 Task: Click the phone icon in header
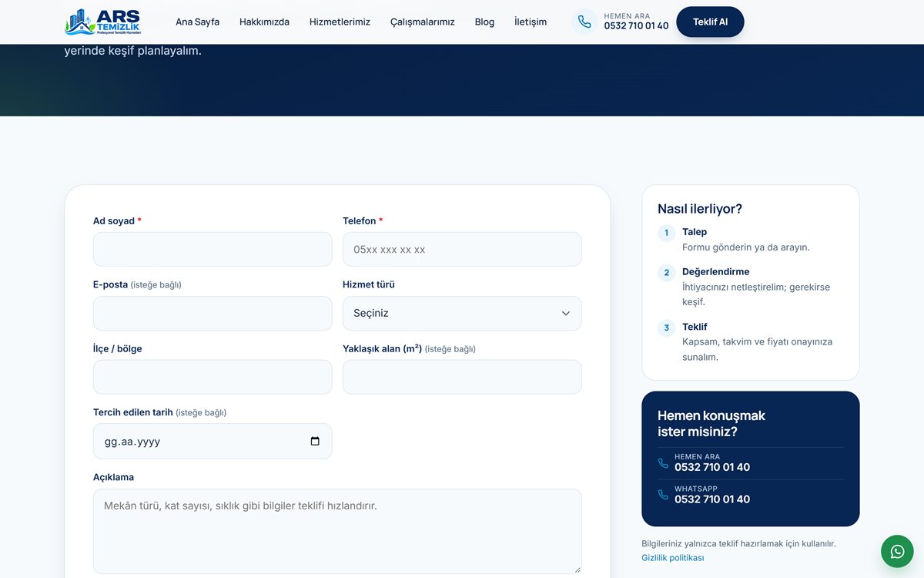tap(584, 22)
